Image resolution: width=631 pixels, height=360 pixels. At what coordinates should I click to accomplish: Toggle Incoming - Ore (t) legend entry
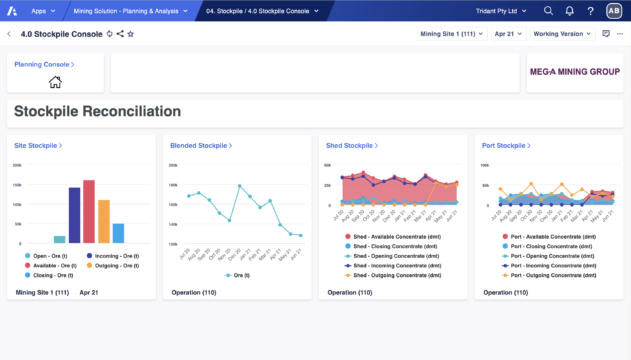click(x=113, y=256)
